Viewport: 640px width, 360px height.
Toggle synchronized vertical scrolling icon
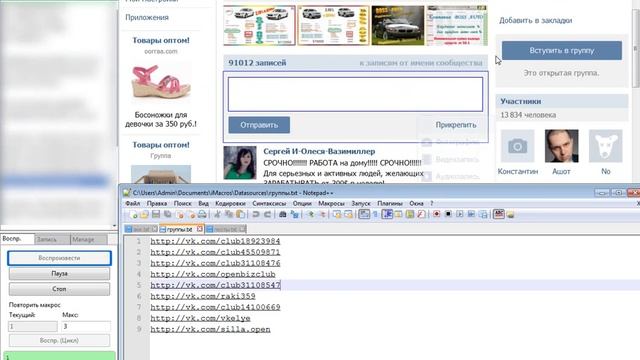(x=337, y=214)
